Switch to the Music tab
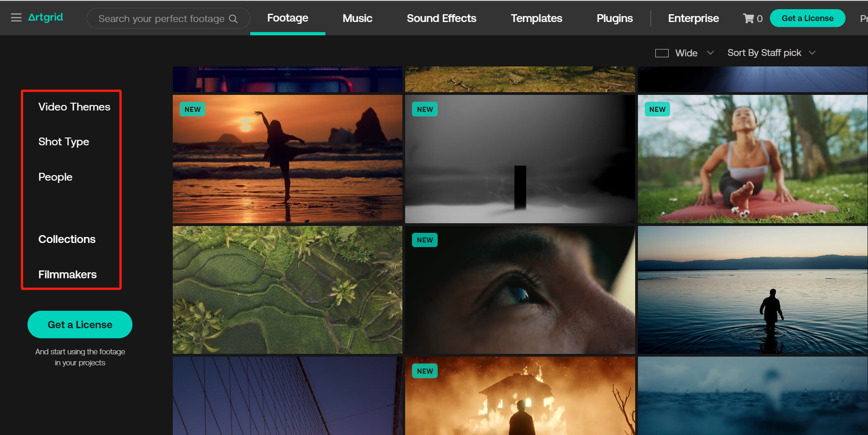Screen dimensions: 868x435 (x=357, y=18)
